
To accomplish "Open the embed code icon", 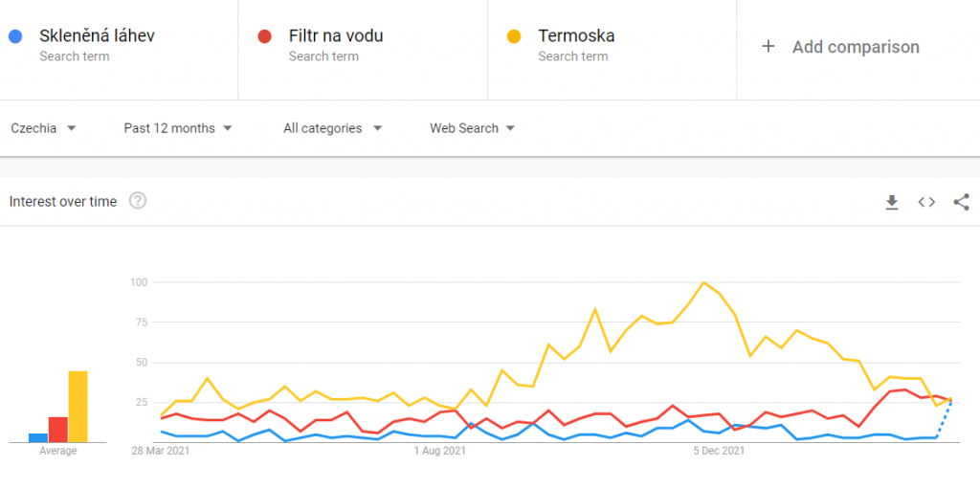I will pyautogui.click(x=926, y=202).
